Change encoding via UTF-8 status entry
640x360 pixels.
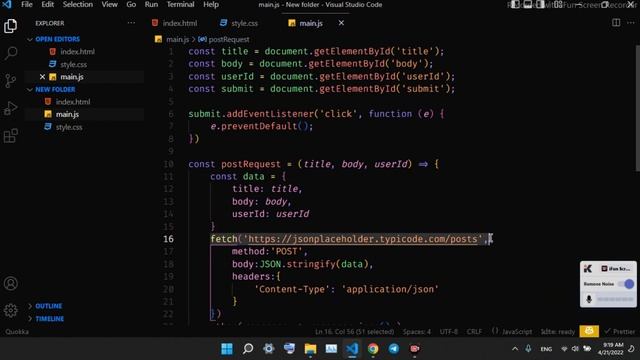(x=449, y=331)
